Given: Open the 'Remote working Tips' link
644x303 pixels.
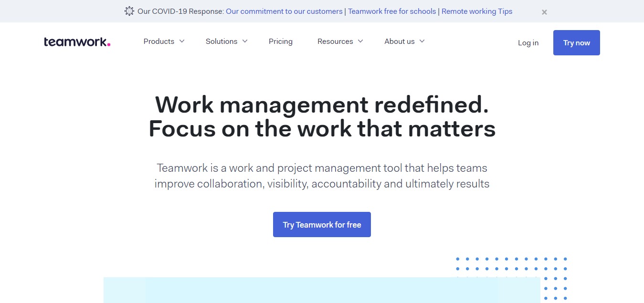Looking at the screenshot, I should click(x=477, y=11).
